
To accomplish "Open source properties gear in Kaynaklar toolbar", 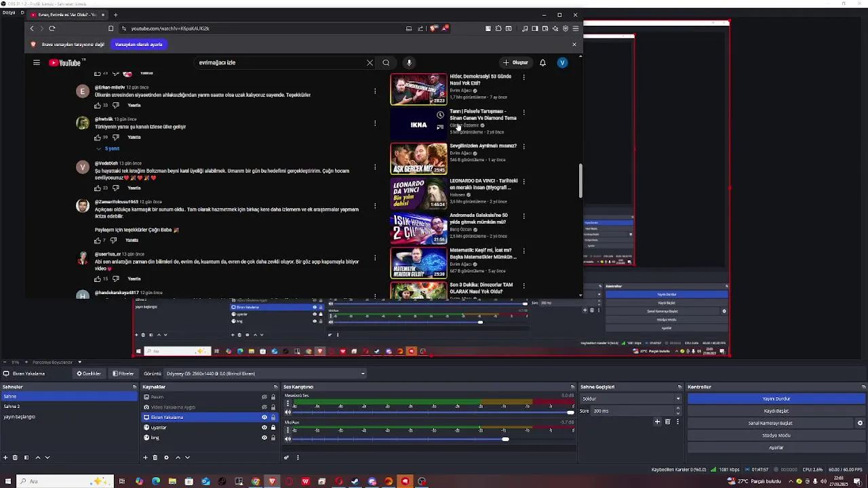I will click(x=166, y=457).
